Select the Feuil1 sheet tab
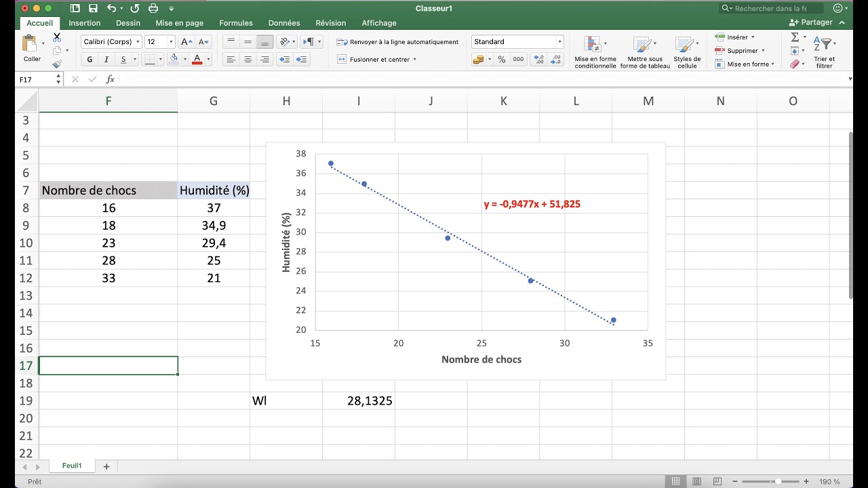Screen dimensions: 868x488 pyautogui.click(x=72, y=466)
